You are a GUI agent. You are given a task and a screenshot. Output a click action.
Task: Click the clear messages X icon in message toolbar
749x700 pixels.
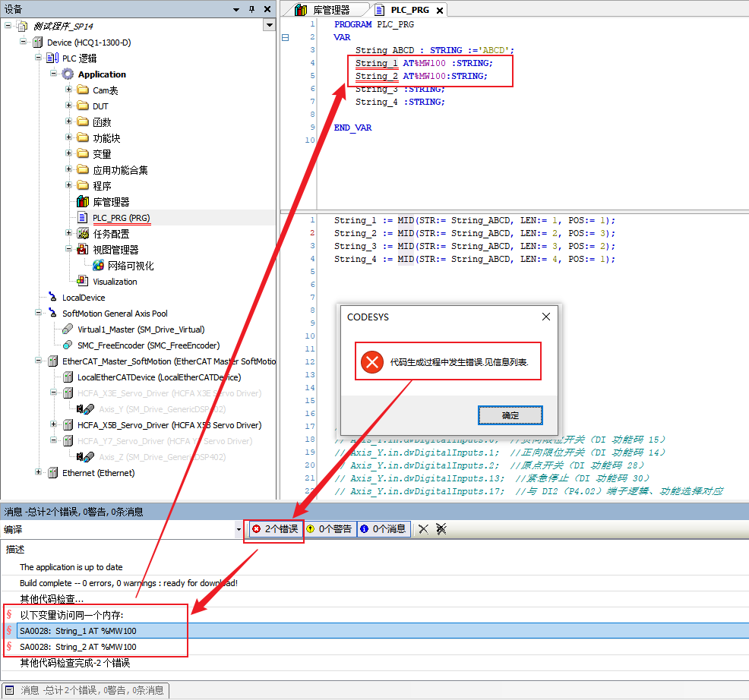coord(424,529)
